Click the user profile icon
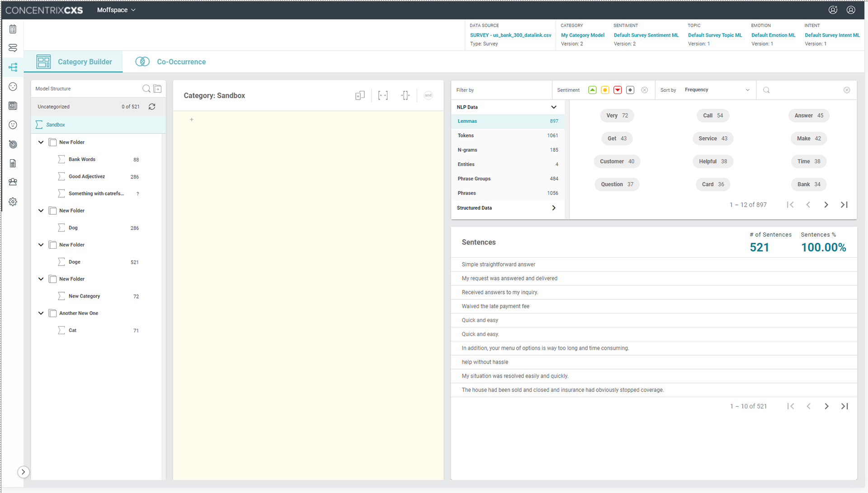Viewport: 868px width, 493px height. (x=850, y=10)
